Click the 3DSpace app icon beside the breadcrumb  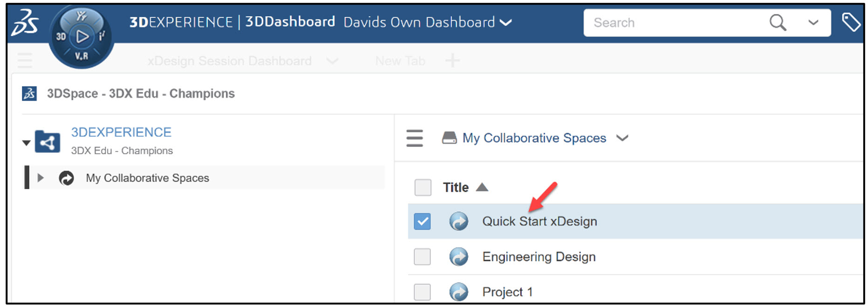pos(28,93)
